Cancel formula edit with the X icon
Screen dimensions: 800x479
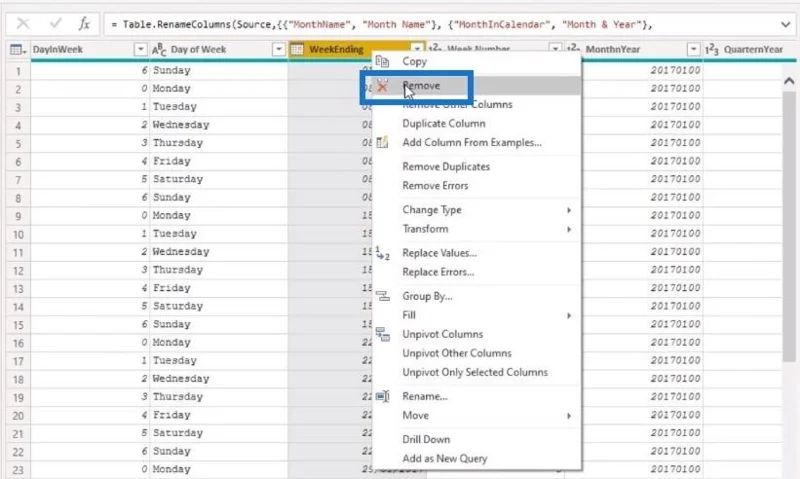tap(23, 24)
